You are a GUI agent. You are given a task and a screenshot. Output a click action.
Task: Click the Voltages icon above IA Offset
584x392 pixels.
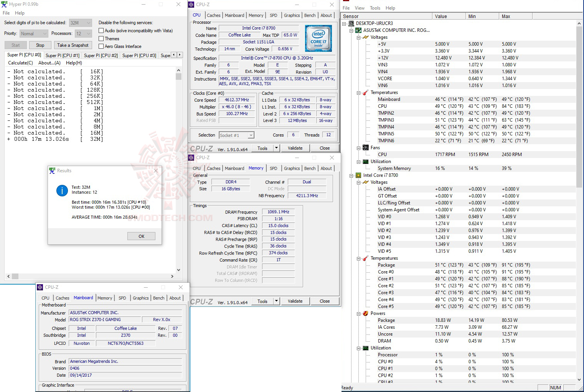click(x=366, y=182)
